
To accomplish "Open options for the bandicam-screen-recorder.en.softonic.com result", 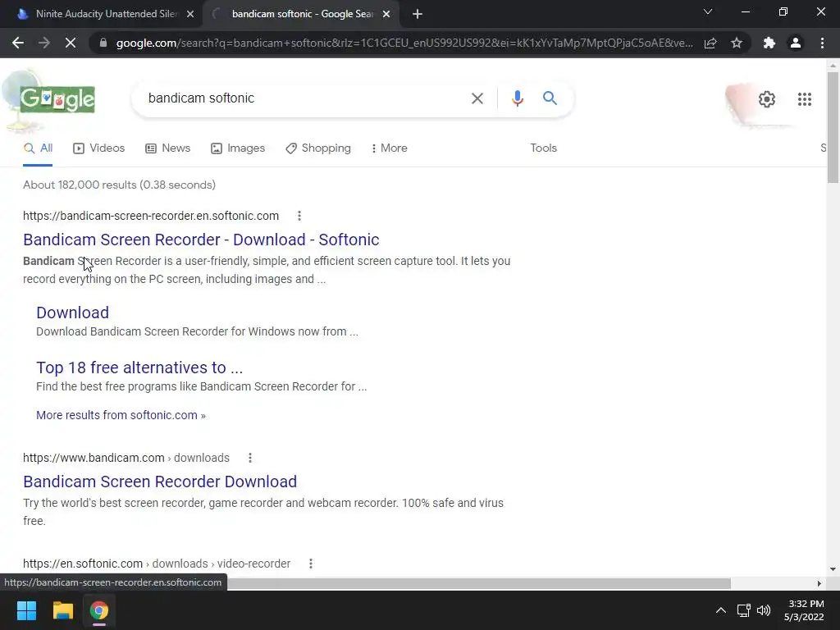I will pos(299,216).
